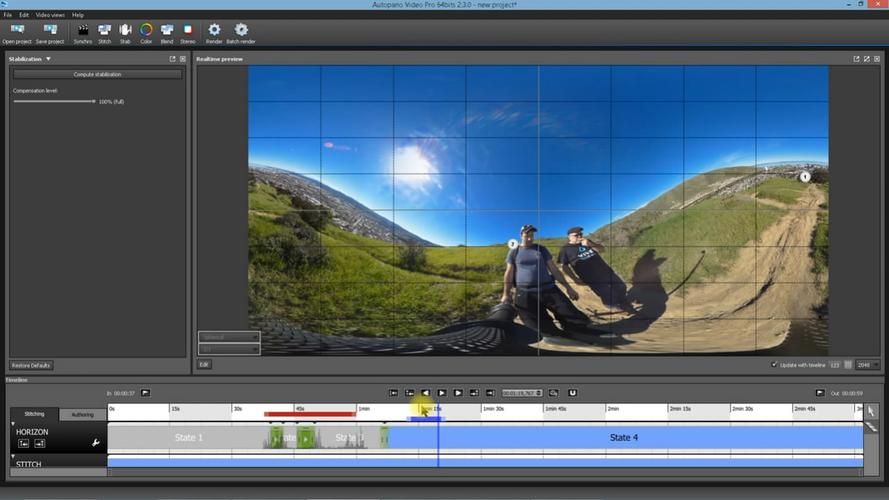Switch to the Authoring tab
The image size is (889, 500).
82,414
